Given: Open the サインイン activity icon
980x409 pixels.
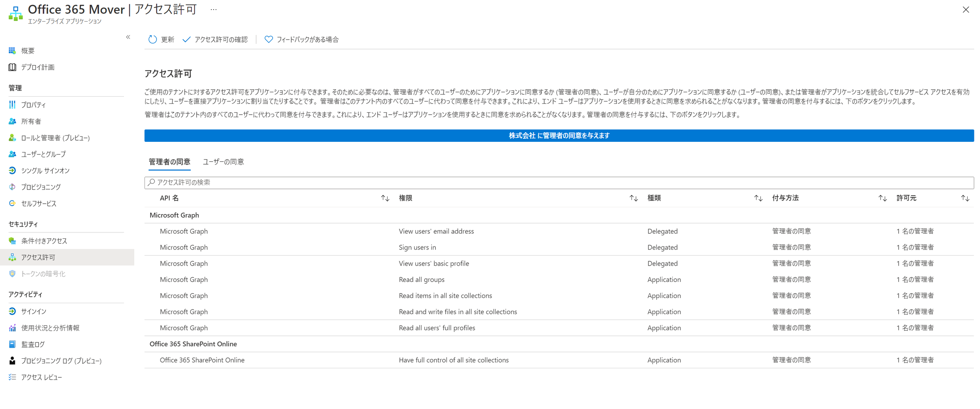Looking at the screenshot, I should pyautogui.click(x=12, y=311).
